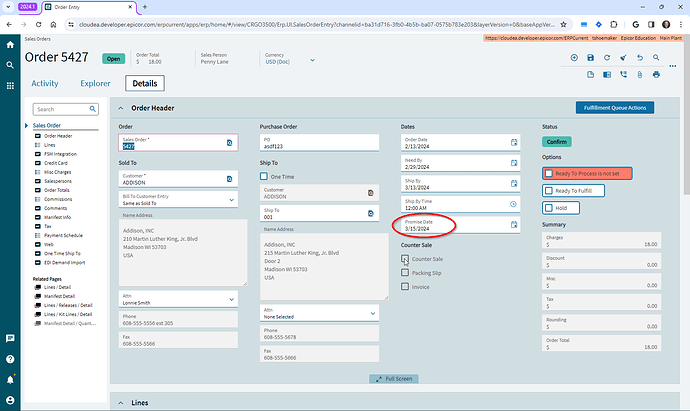Click the Ship By Time clock icon
The height and width of the screenshot is (411, 690).
click(x=513, y=204)
